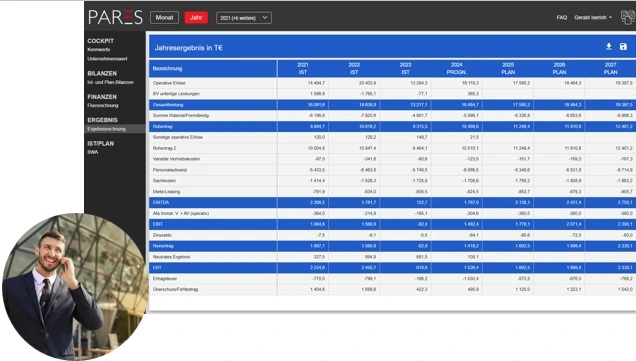Click the 2026 PLAN column header
The width and height of the screenshot is (636, 361).
point(559,69)
